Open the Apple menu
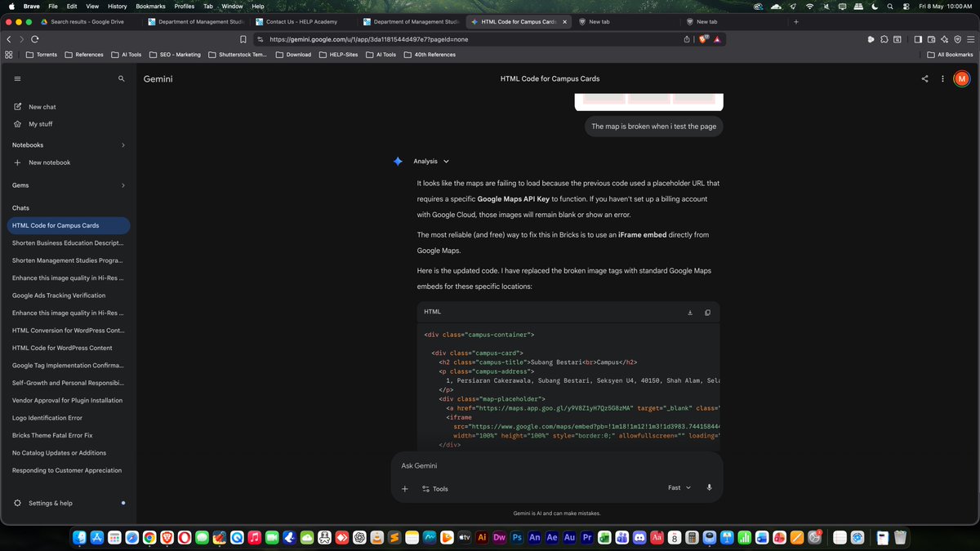 click(x=11, y=6)
